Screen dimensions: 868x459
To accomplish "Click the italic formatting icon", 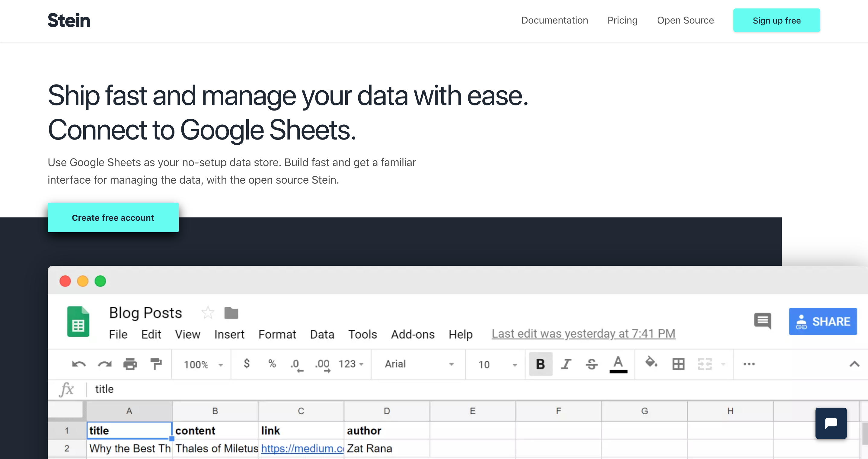I will (566, 364).
